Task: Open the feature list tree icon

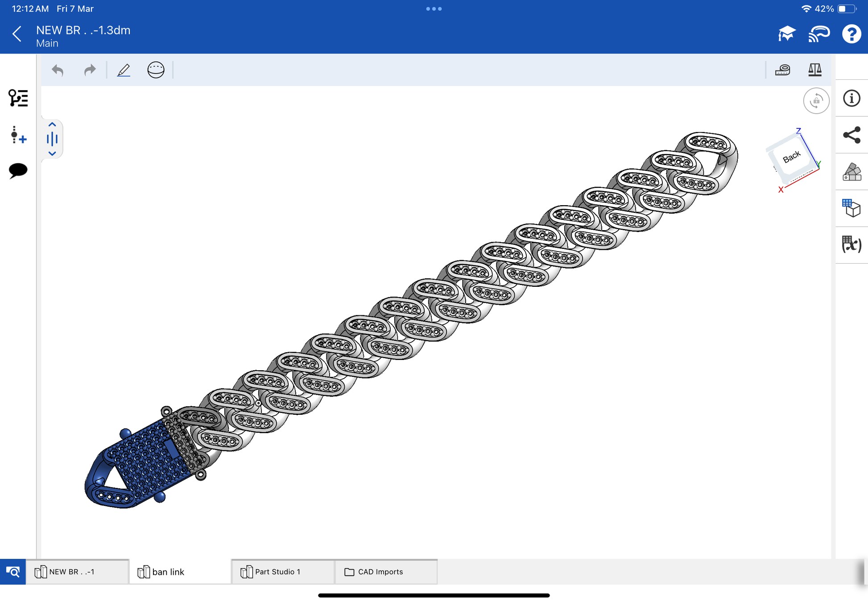Action: point(18,98)
